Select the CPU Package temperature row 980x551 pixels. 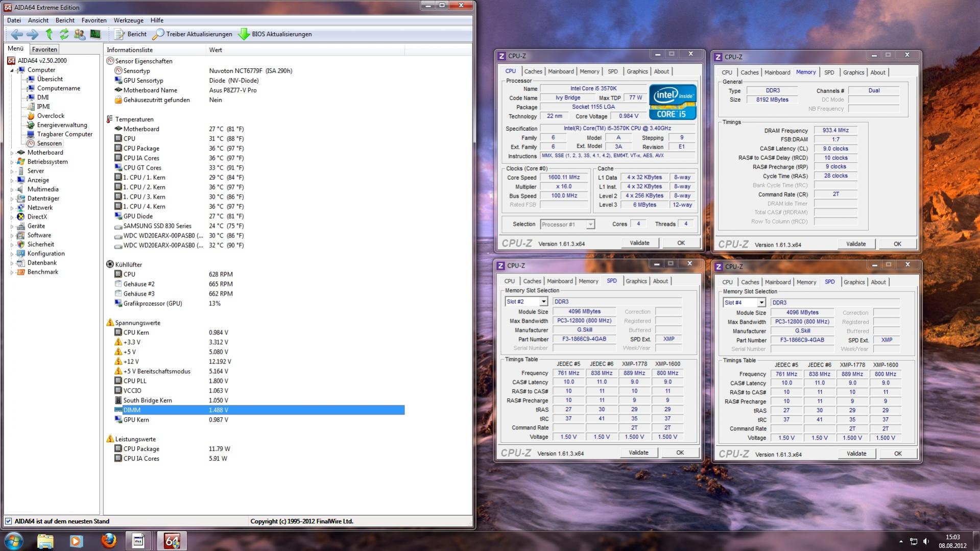pyautogui.click(x=259, y=149)
